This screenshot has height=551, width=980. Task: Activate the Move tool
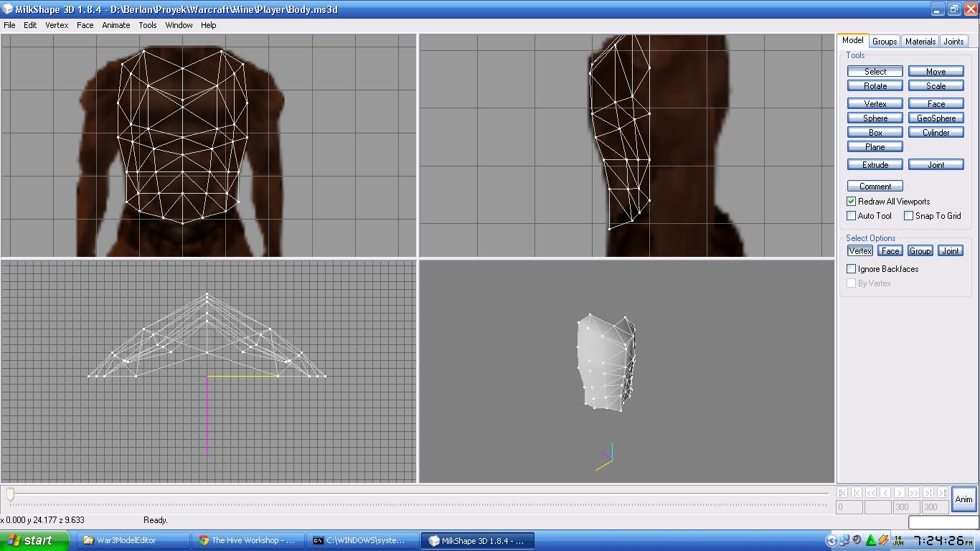point(936,72)
